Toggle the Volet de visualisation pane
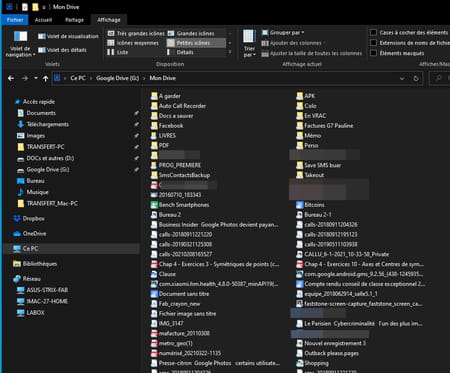The width and height of the screenshot is (450, 373). pos(68,36)
